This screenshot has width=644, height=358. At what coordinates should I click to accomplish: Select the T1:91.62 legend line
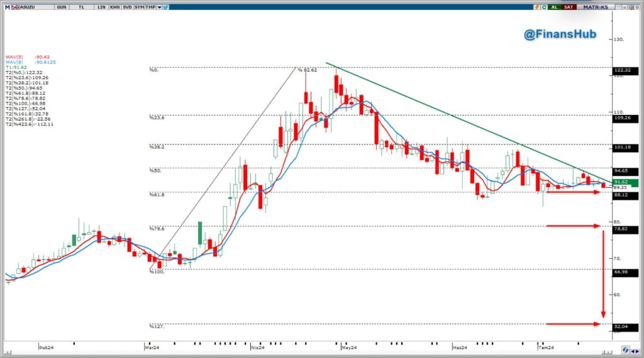(x=16, y=67)
